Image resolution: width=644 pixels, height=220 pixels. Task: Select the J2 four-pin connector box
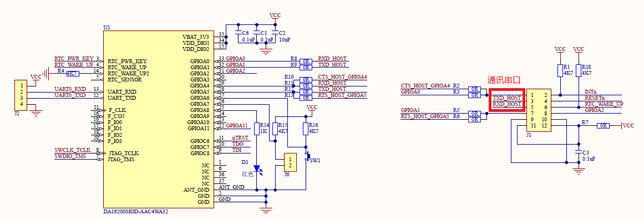click(x=21, y=95)
